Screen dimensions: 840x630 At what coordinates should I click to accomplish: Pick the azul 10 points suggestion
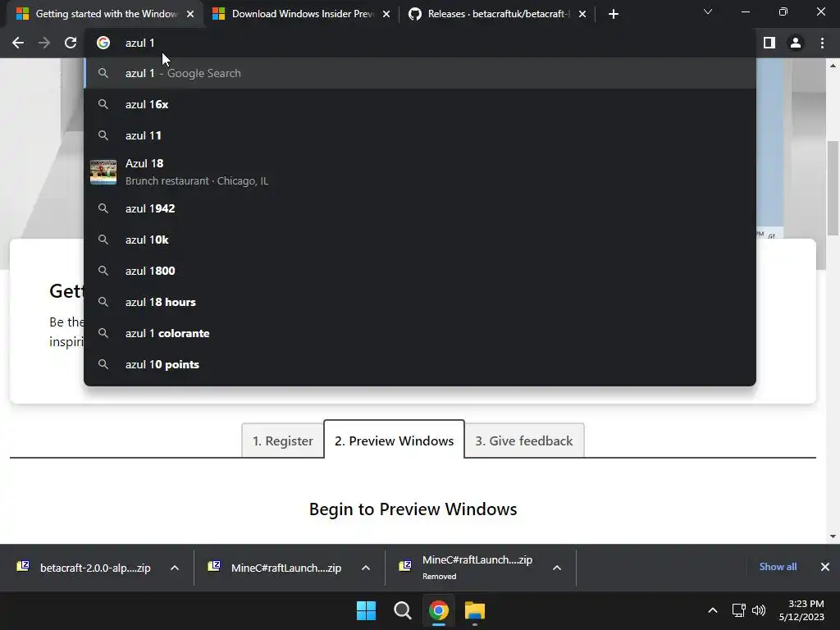[420, 364]
